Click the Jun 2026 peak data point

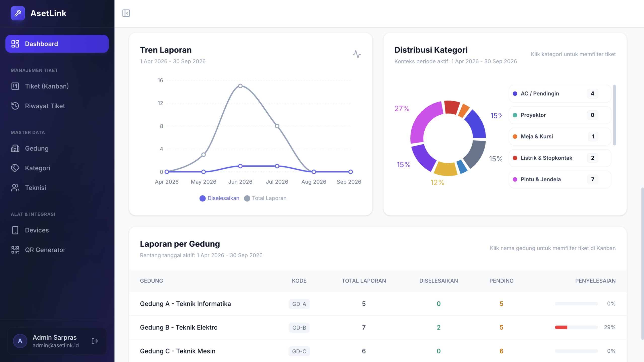point(240,86)
